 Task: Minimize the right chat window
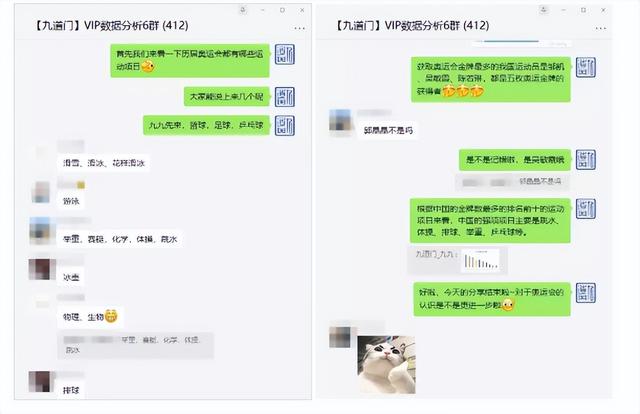(x=564, y=10)
